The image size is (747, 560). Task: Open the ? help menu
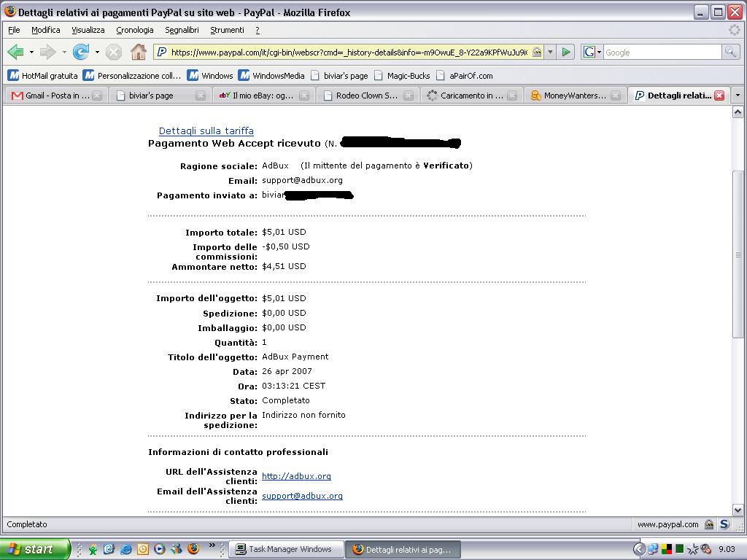click(258, 30)
